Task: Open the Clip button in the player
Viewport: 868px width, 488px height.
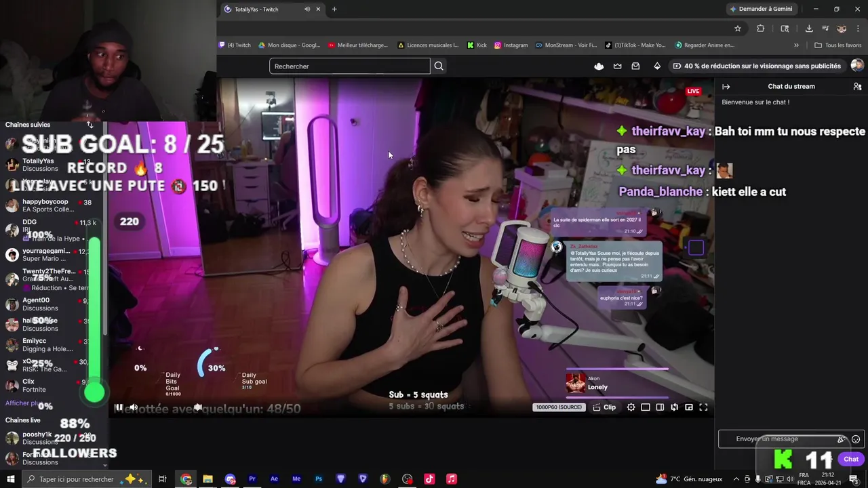Action: (604, 407)
